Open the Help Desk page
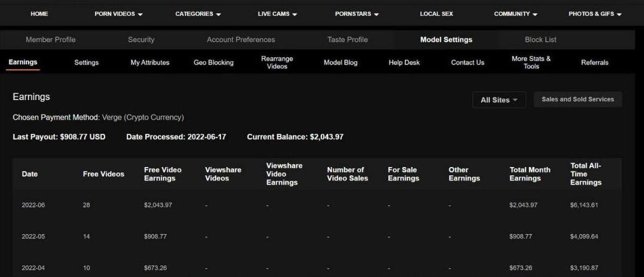 click(404, 63)
